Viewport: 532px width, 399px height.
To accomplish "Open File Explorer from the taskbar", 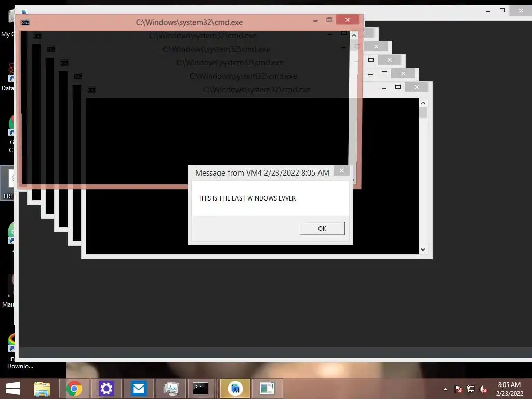I will pos(42,389).
